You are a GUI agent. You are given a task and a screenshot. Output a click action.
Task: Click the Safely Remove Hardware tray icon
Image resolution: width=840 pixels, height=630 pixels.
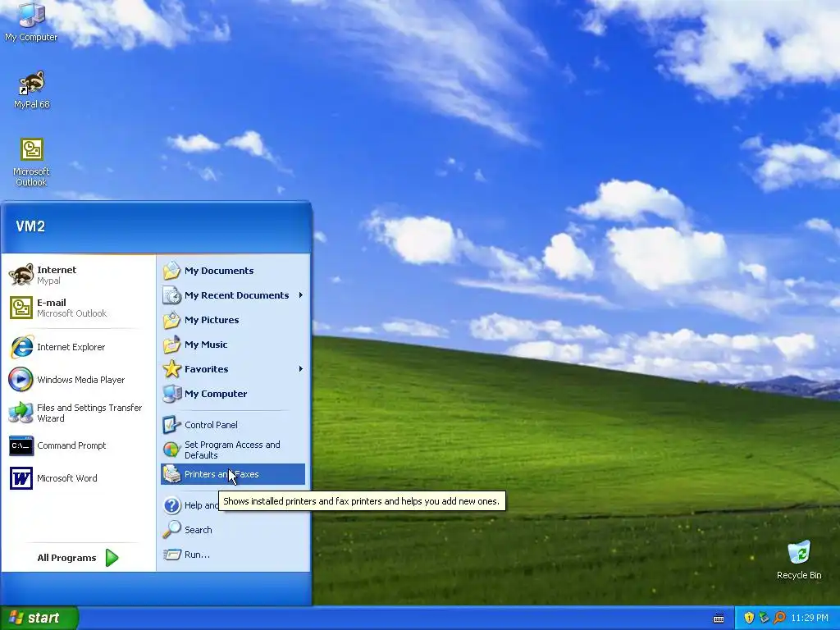pyautogui.click(x=764, y=618)
